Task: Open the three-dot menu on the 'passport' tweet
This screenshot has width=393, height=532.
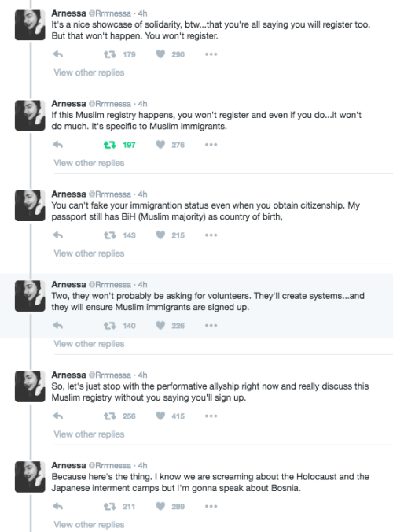Action: tap(211, 235)
